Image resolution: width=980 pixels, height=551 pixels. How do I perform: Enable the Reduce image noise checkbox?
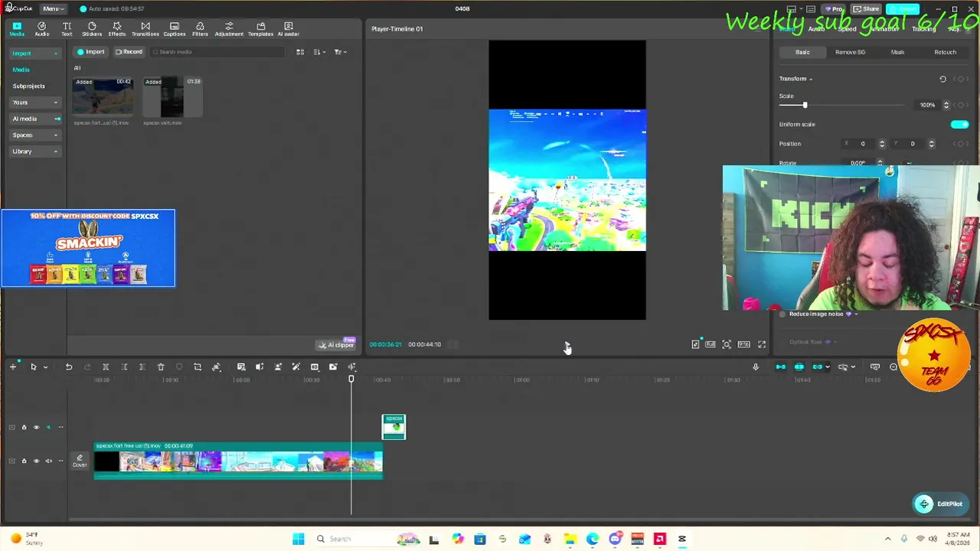click(782, 314)
